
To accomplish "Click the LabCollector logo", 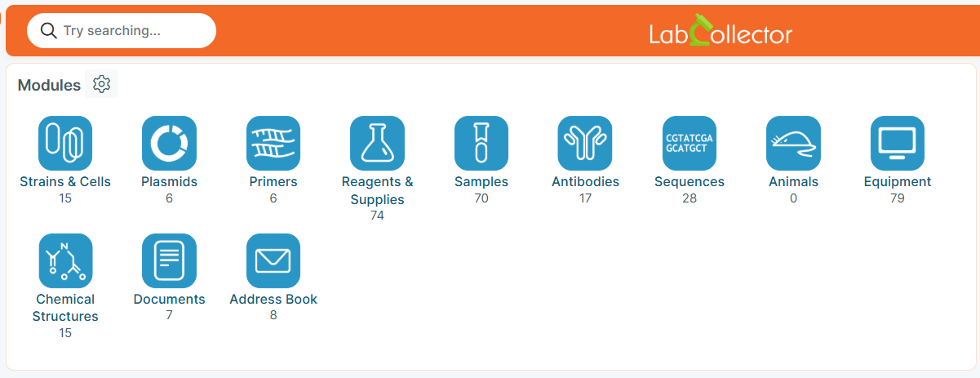I will [x=721, y=31].
